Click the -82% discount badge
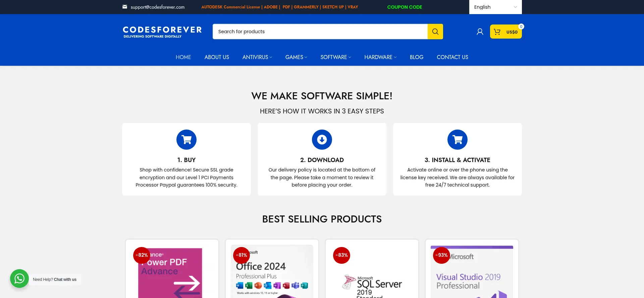This screenshot has width=644, height=298. click(x=142, y=255)
